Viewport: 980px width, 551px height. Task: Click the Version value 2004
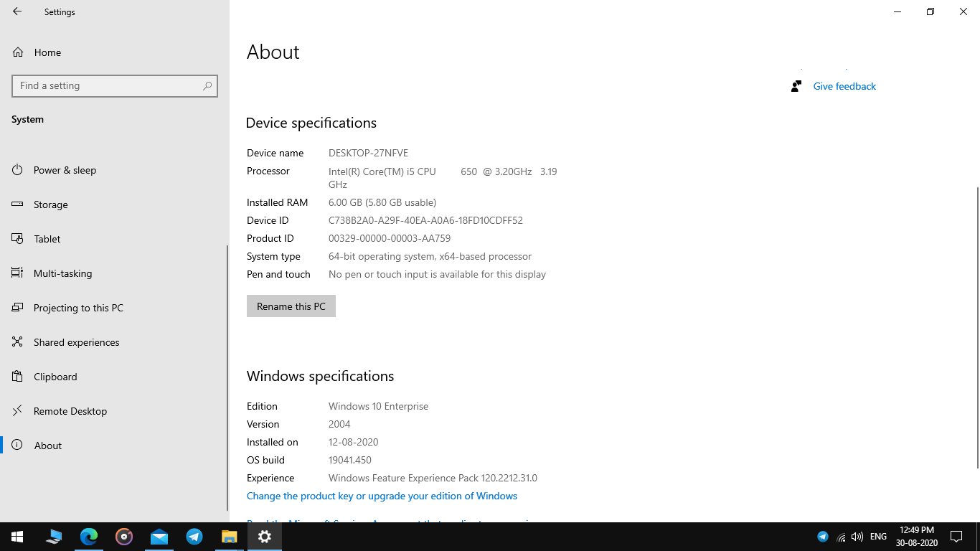coord(339,424)
